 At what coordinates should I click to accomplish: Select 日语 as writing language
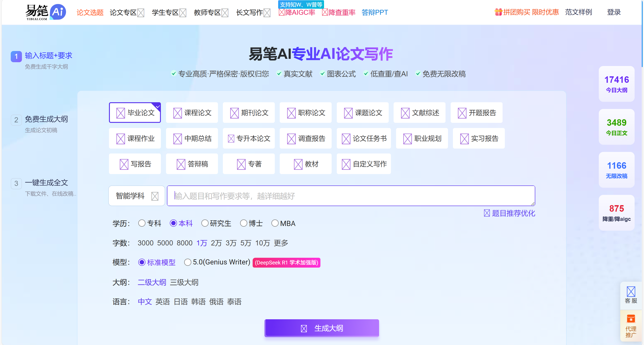[x=181, y=302]
